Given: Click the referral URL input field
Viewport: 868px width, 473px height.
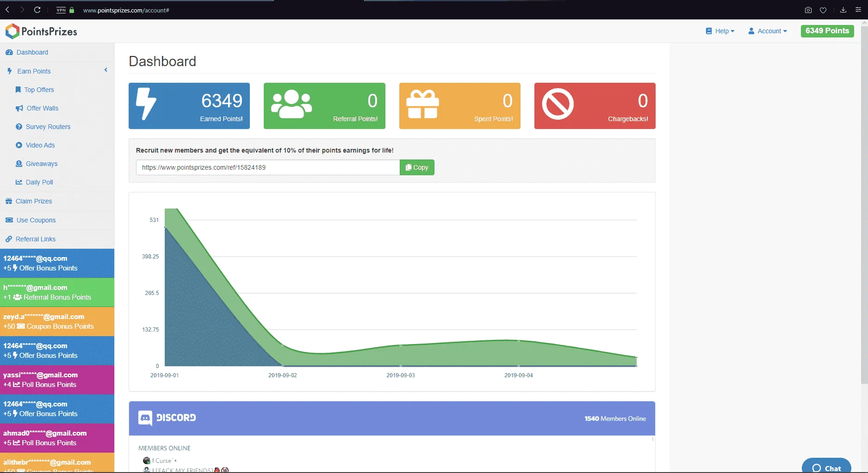Looking at the screenshot, I should click(268, 167).
